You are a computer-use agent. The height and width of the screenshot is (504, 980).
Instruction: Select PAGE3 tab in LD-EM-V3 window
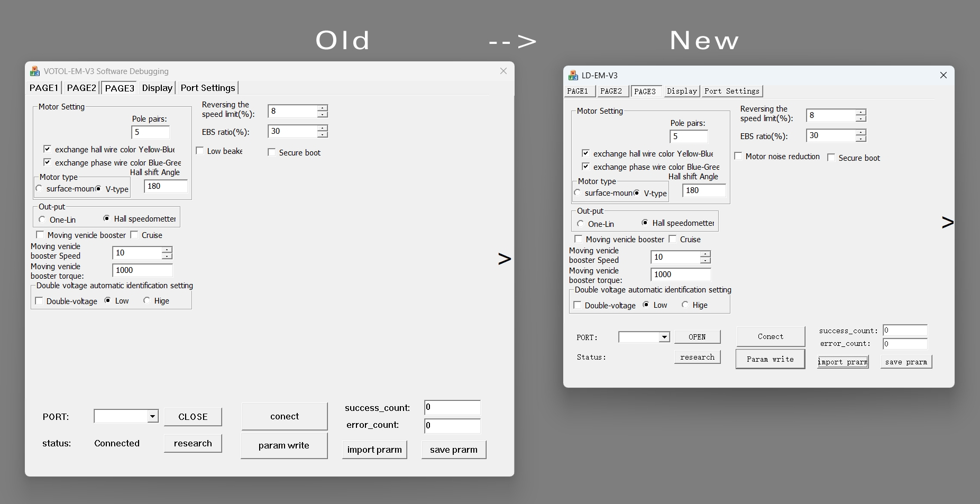[x=645, y=91]
